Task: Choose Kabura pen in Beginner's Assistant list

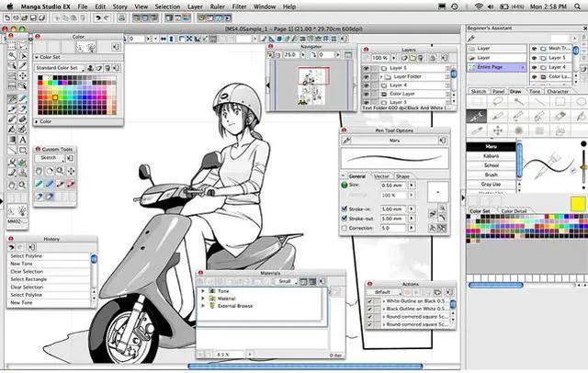Action: (x=491, y=156)
